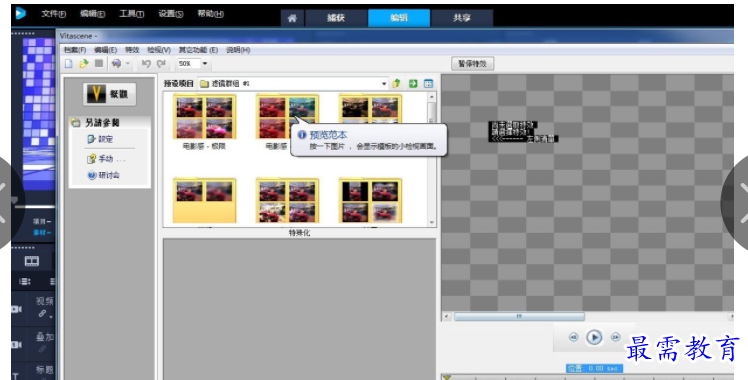
Task: Go to the home tab icon
Action: pos(292,18)
